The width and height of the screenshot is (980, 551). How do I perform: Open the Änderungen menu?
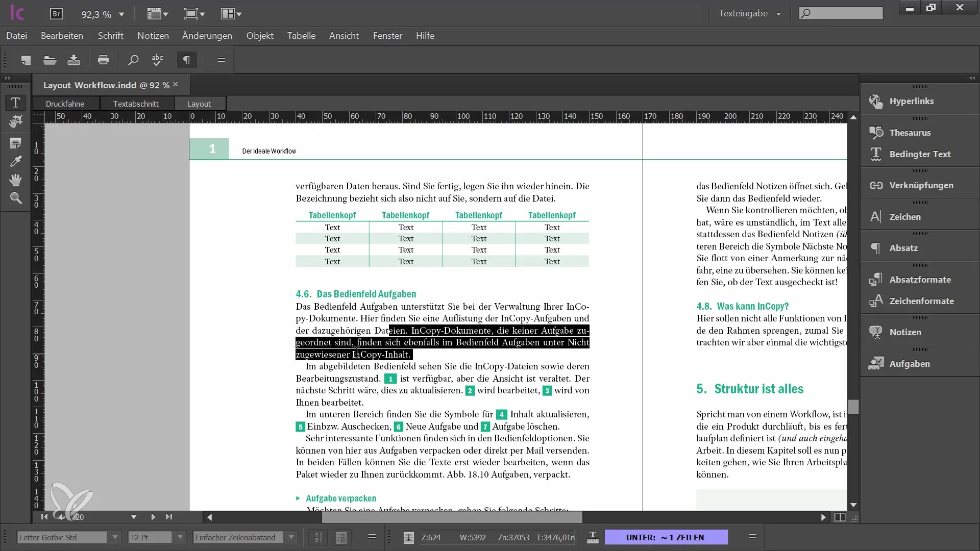click(207, 36)
